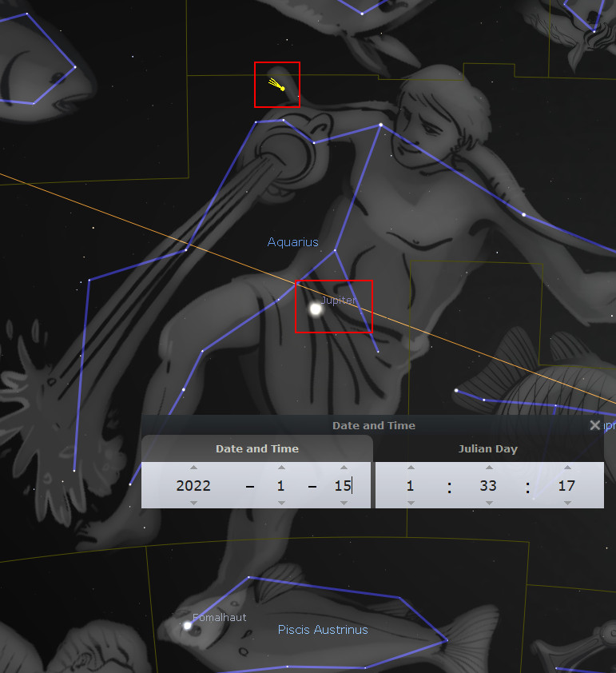Image resolution: width=616 pixels, height=673 pixels.
Task: Click the Date and Time dialog title bar
Action: tap(372, 425)
